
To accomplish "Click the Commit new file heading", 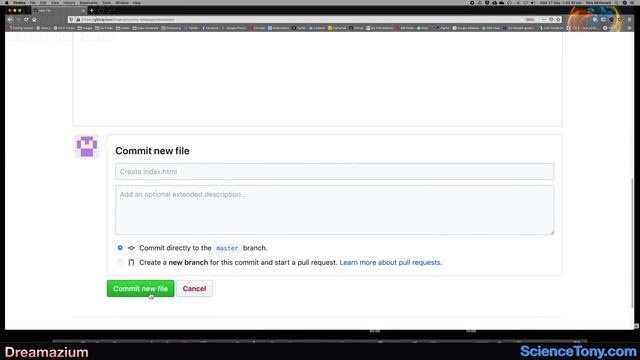I will coord(152,151).
